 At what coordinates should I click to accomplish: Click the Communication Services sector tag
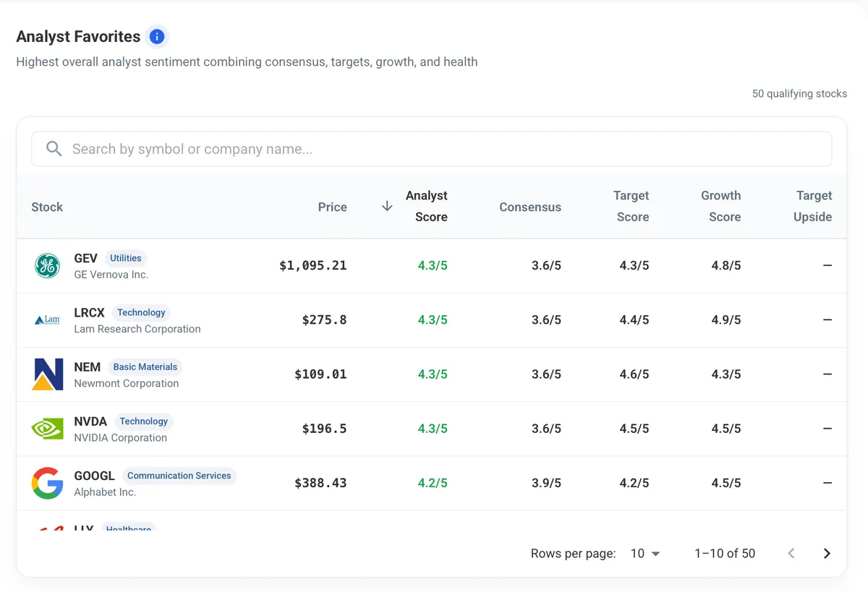pos(179,475)
